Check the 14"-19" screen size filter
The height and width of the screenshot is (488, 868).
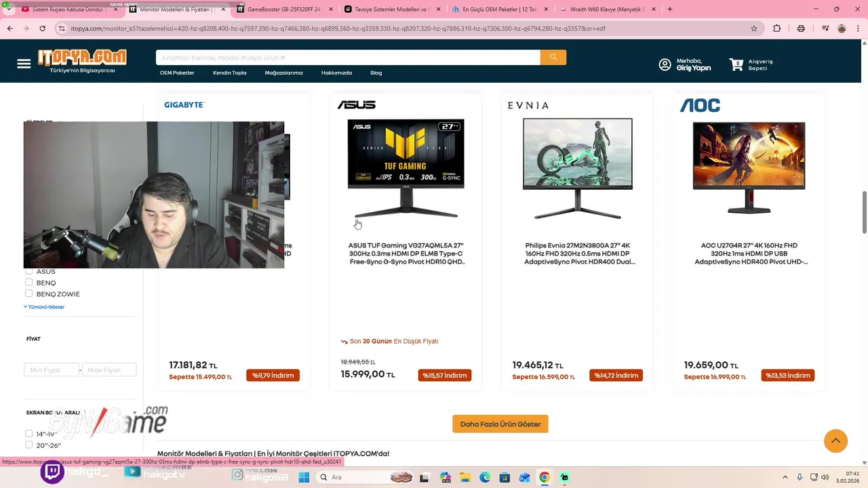(x=28, y=433)
